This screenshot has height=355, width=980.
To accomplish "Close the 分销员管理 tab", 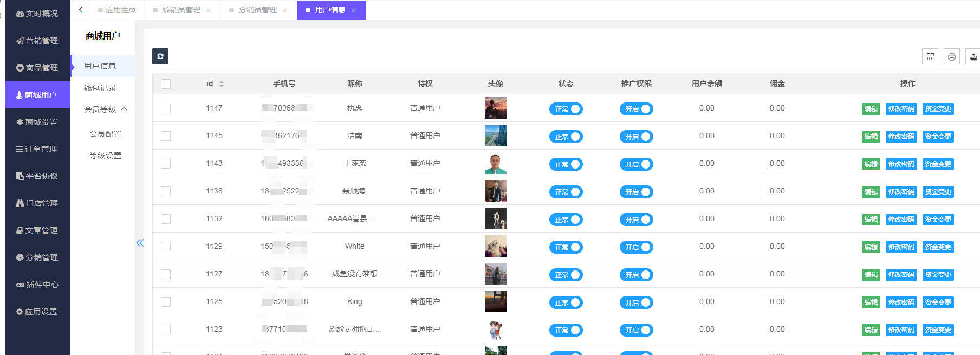I will point(285,10).
